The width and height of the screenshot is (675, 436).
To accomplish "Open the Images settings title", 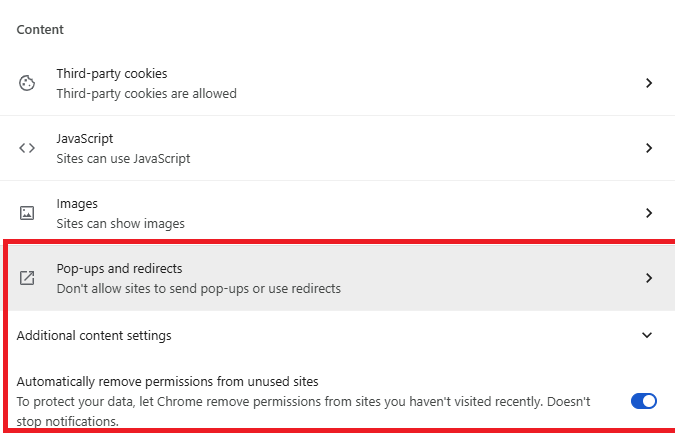I will point(75,204).
